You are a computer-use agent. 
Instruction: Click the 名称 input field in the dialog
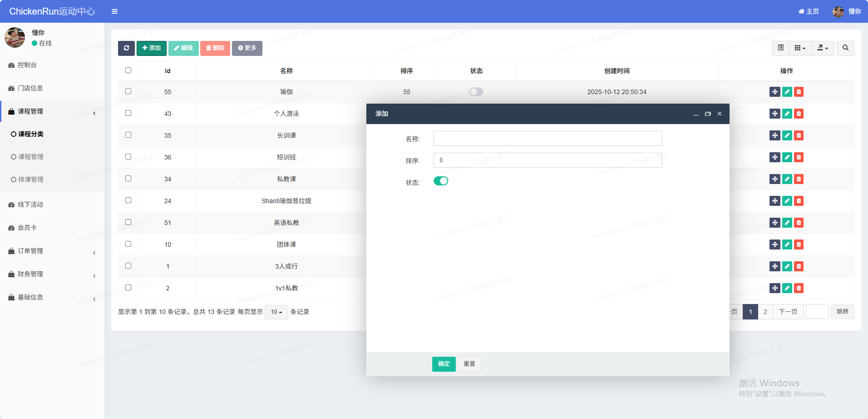coord(547,139)
